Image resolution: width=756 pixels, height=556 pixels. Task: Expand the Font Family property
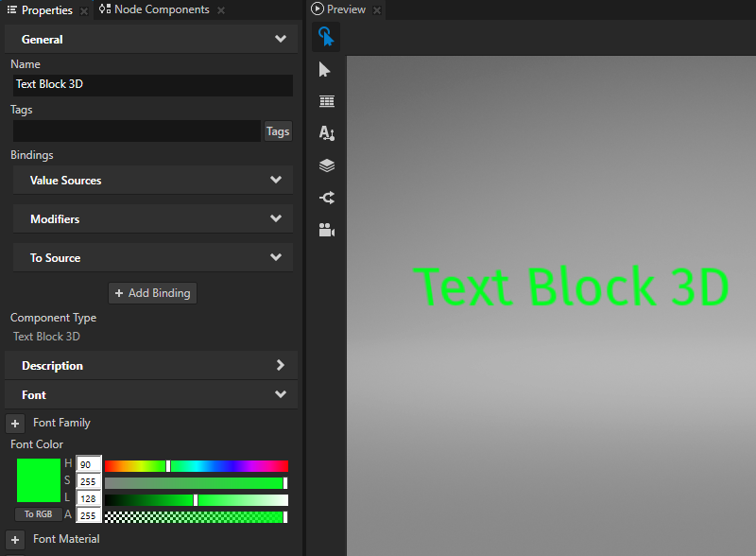(x=14, y=423)
